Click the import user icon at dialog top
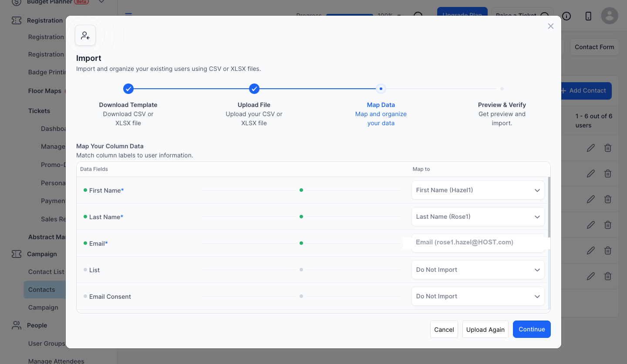627x364 pixels. coord(85,35)
